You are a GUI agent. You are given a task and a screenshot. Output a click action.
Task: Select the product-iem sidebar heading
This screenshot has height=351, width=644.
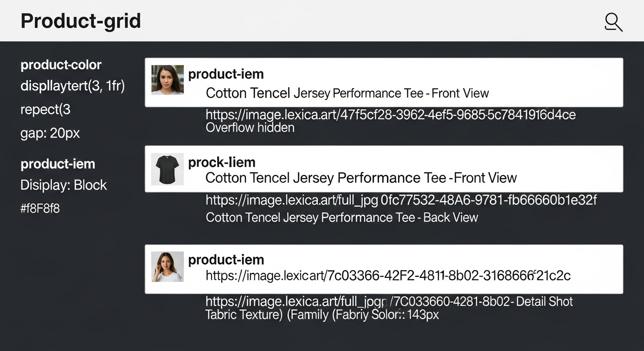58,164
